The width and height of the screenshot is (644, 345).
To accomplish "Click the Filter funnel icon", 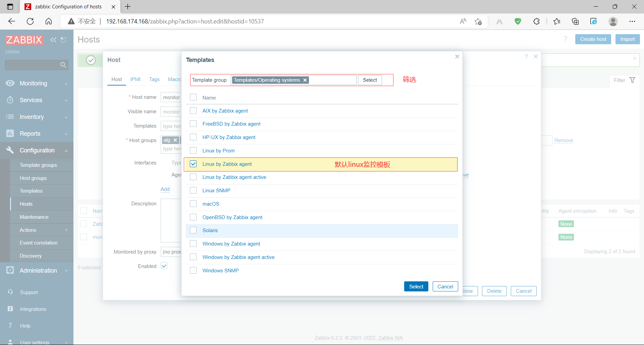I will [x=633, y=80].
